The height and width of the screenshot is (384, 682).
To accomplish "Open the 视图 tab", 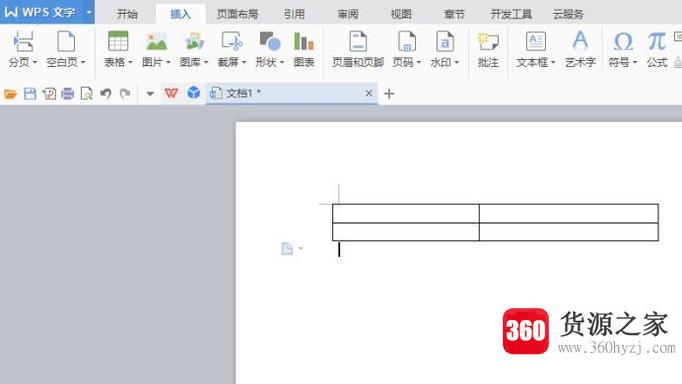I will [401, 14].
